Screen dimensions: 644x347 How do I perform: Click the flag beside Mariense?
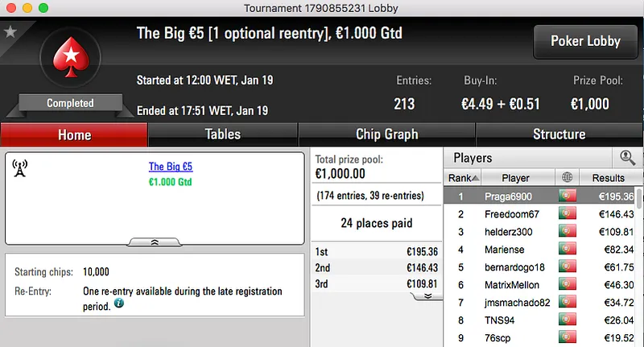tap(567, 250)
